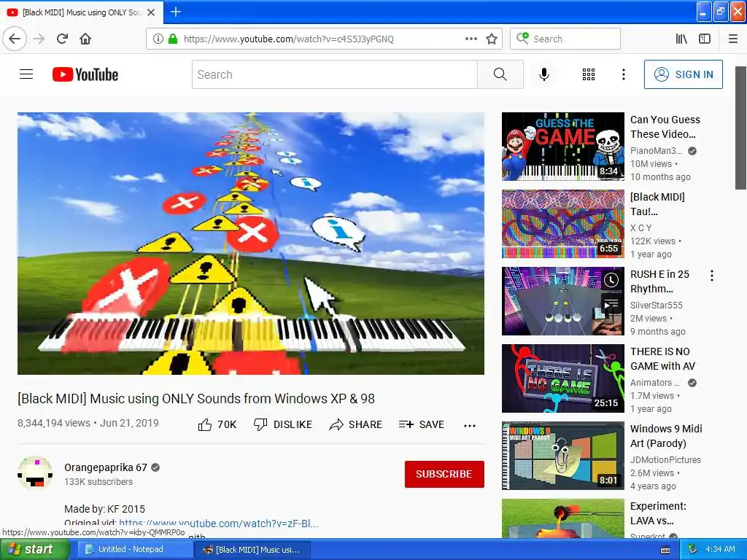The height and width of the screenshot is (560, 747).
Task: Open Experiment: LAVA vs video thumbnail
Action: tap(562, 518)
